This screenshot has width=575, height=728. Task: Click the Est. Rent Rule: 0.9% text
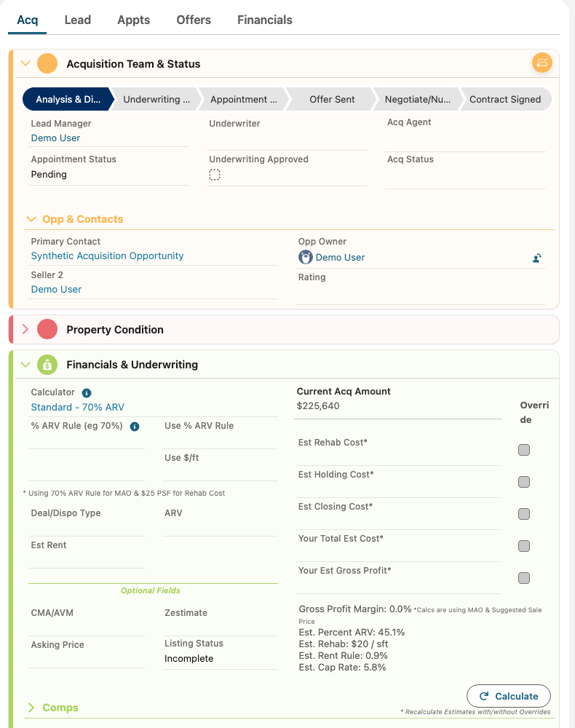[344, 656]
